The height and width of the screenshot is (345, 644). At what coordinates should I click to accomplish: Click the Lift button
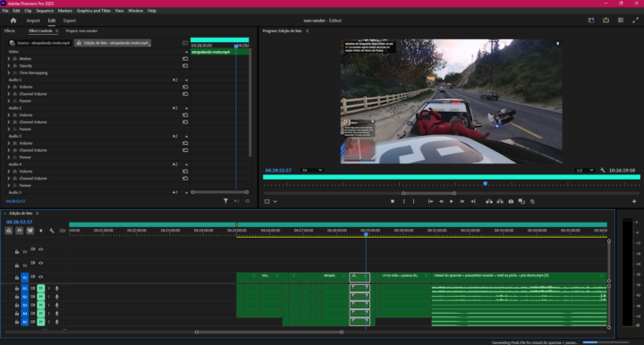coord(489,201)
